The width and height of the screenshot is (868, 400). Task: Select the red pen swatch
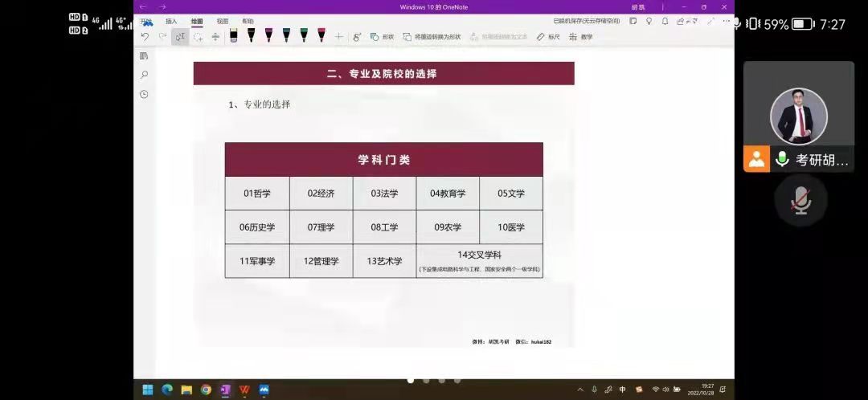pyautogui.click(x=321, y=36)
